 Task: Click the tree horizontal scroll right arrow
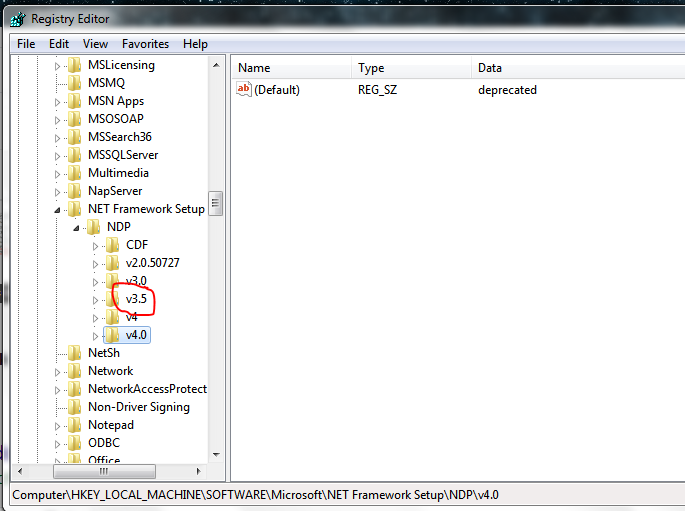[199, 472]
